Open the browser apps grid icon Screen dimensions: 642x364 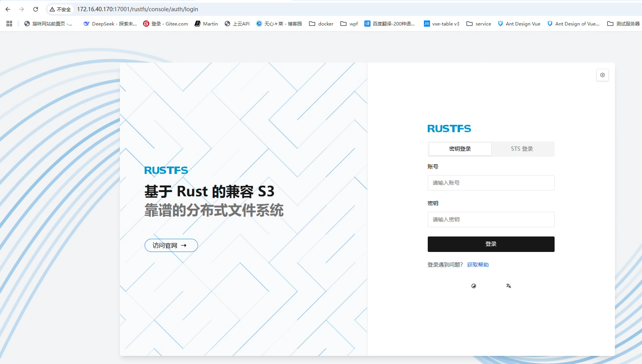[9, 24]
